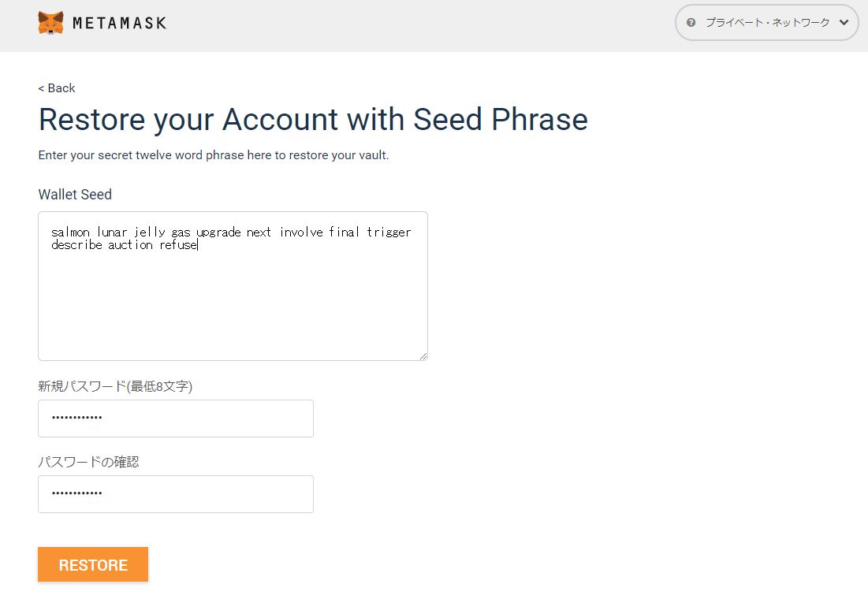
Task: Click the twelve word phrase instruction text
Action: [x=214, y=155]
